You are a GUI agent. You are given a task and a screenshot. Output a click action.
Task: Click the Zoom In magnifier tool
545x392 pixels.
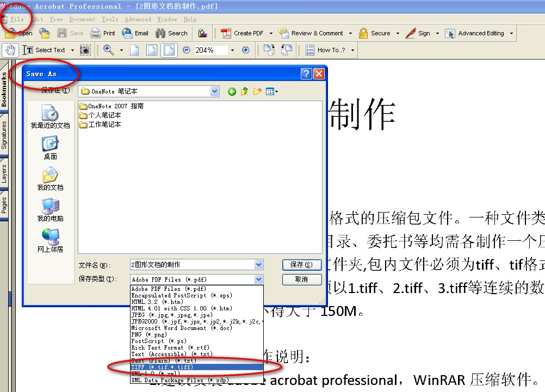pos(109,50)
